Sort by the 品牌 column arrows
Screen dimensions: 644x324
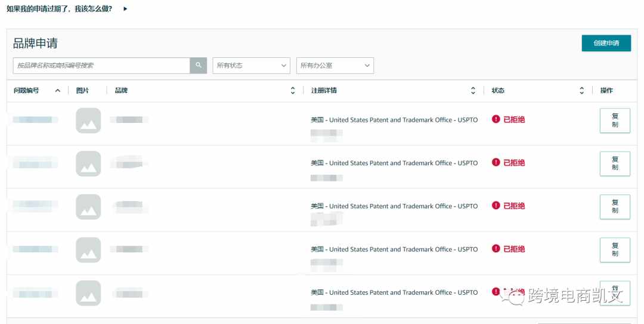(x=292, y=91)
